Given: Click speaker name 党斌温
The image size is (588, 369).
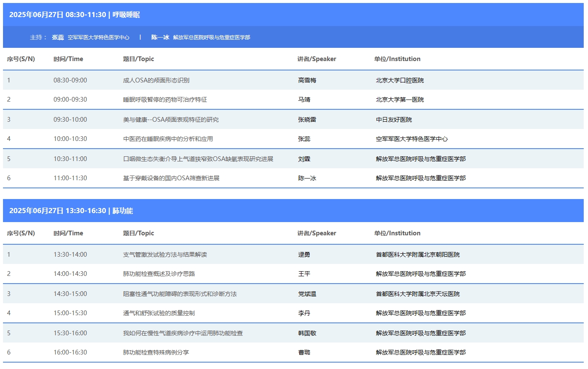Looking at the screenshot, I should tap(307, 294).
